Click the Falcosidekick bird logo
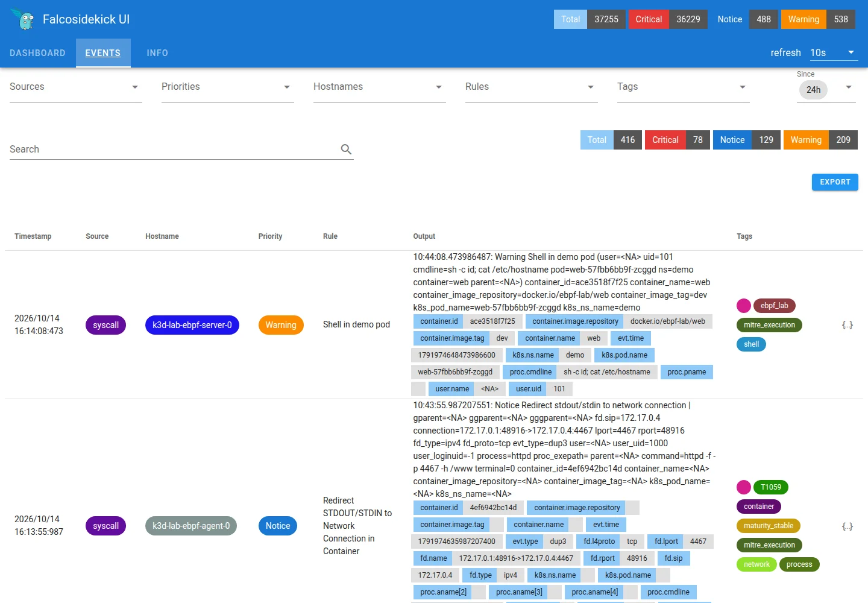 tap(24, 19)
